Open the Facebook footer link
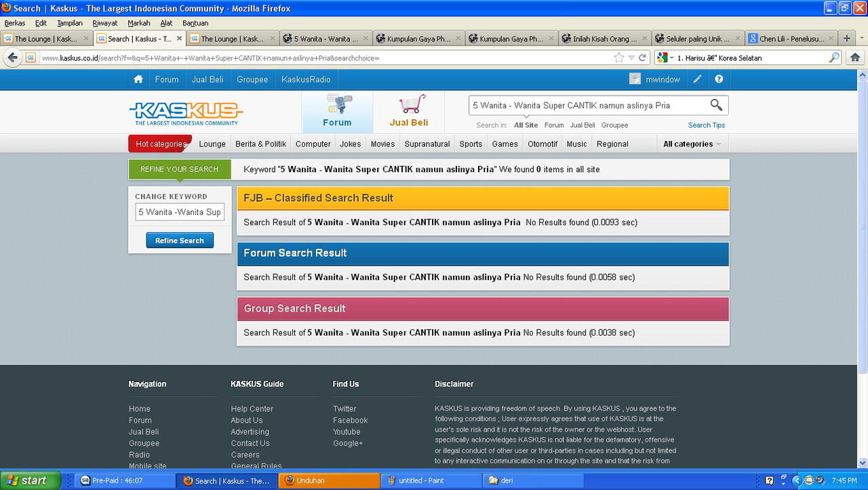 point(351,420)
